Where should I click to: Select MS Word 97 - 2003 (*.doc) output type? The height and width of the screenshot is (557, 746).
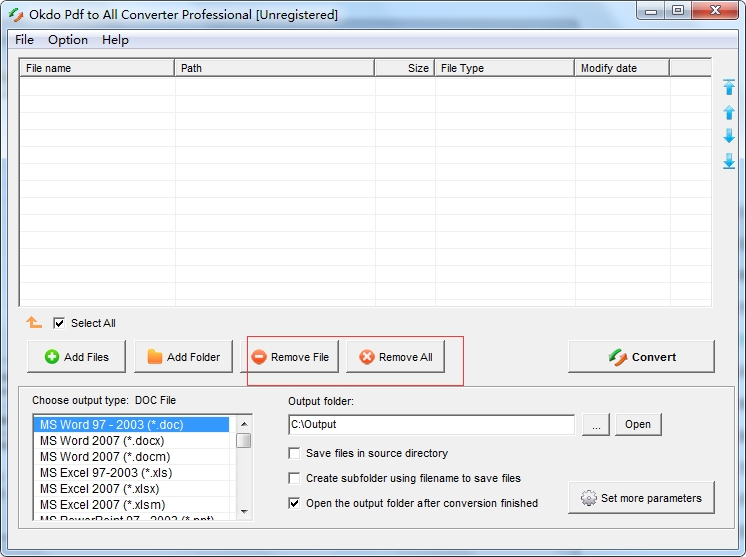click(131, 424)
